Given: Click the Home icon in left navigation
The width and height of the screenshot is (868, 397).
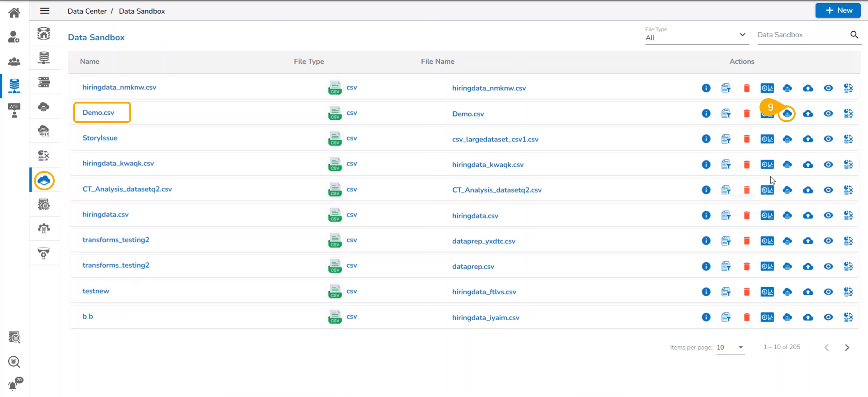Looking at the screenshot, I should [x=14, y=12].
